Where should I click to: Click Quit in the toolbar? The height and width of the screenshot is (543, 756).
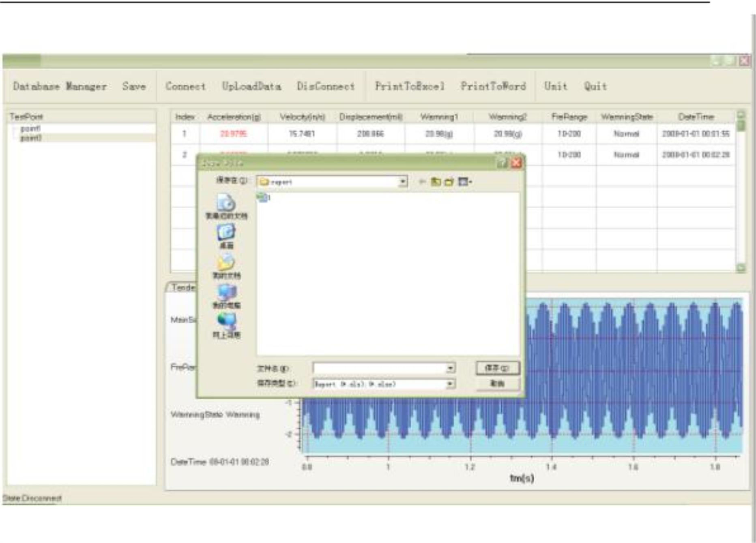595,86
